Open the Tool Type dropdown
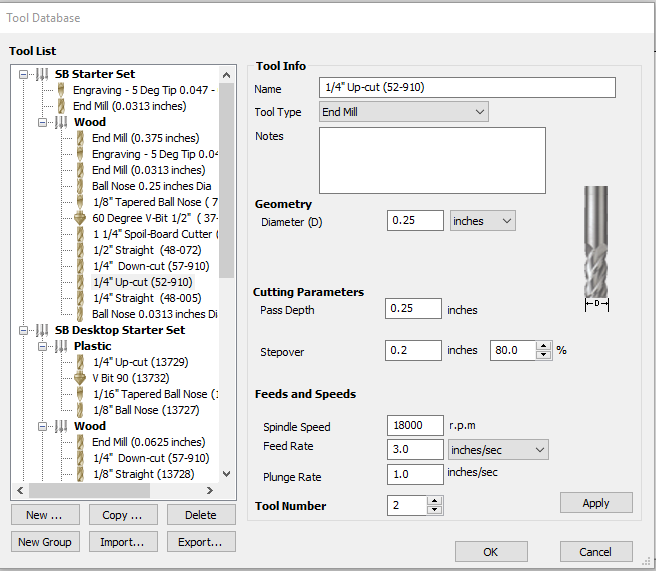 pyautogui.click(x=404, y=112)
